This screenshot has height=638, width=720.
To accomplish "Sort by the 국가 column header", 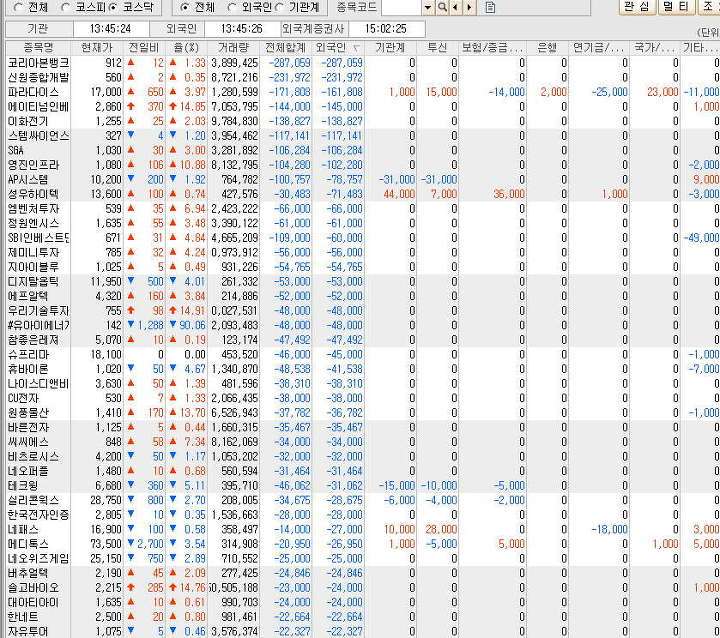I will pos(654,47).
